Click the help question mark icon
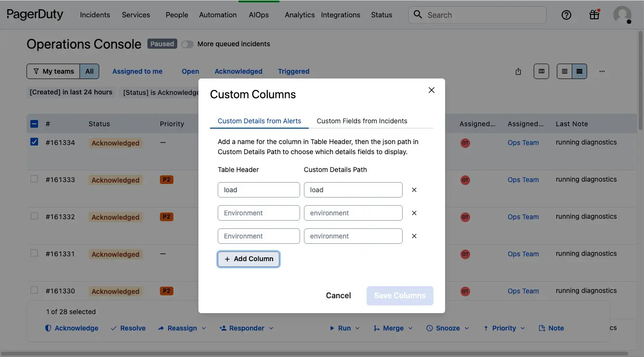644x357 pixels. coord(566,15)
